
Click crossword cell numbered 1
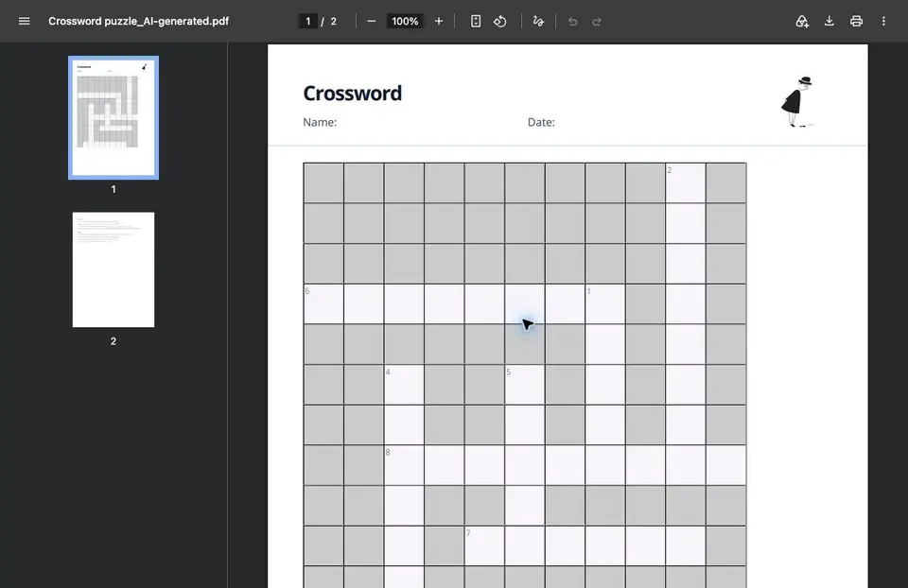point(605,303)
